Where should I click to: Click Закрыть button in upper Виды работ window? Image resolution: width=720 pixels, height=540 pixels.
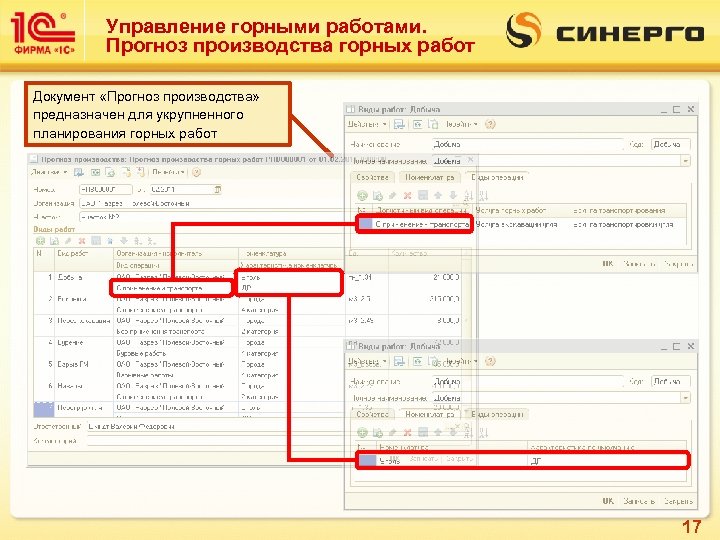point(678,264)
